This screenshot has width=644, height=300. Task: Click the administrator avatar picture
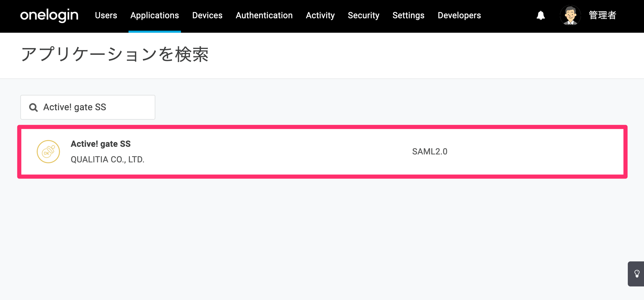point(570,15)
